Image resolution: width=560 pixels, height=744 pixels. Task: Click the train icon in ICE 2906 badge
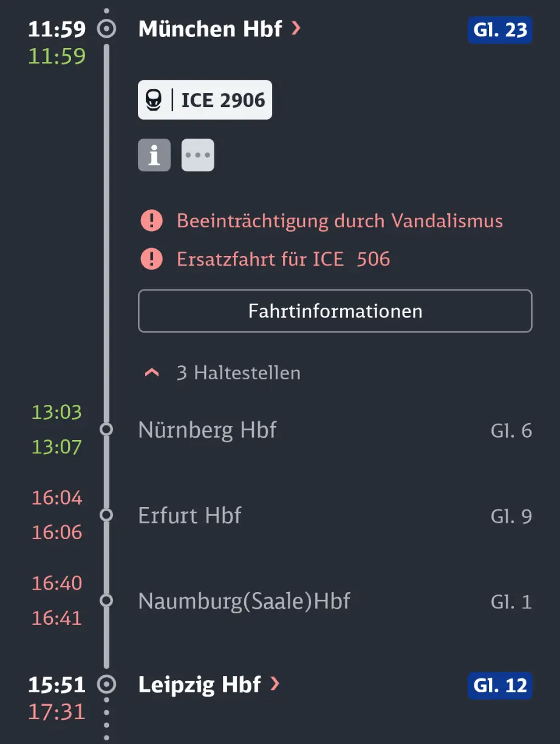coord(152,100)
